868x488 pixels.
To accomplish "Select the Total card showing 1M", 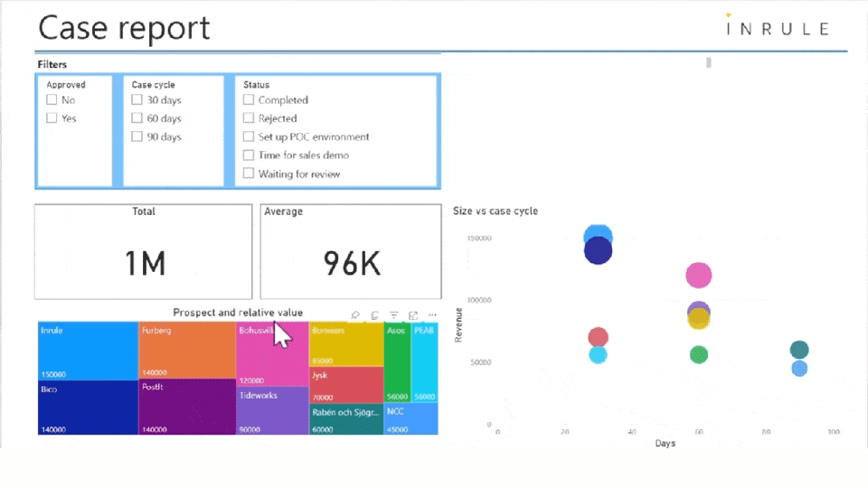I will pyautogui.click(x=144, y=252).
